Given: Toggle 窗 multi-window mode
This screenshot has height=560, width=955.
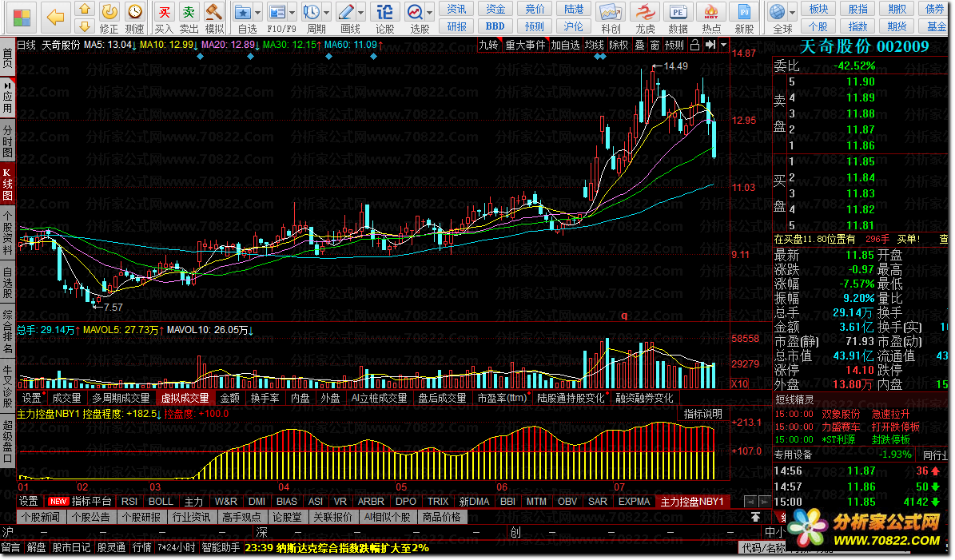Looking at the screenshot, I should tap(655, 45).
